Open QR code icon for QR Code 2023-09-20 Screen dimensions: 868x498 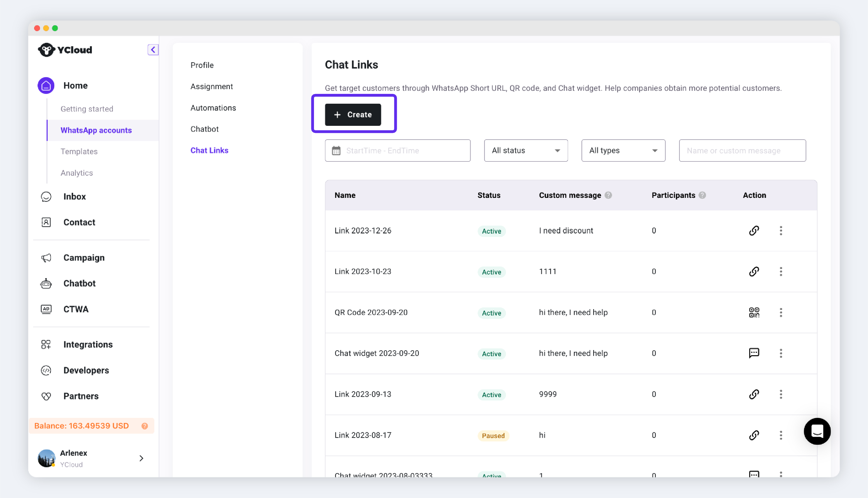click(x=754, y=312)
